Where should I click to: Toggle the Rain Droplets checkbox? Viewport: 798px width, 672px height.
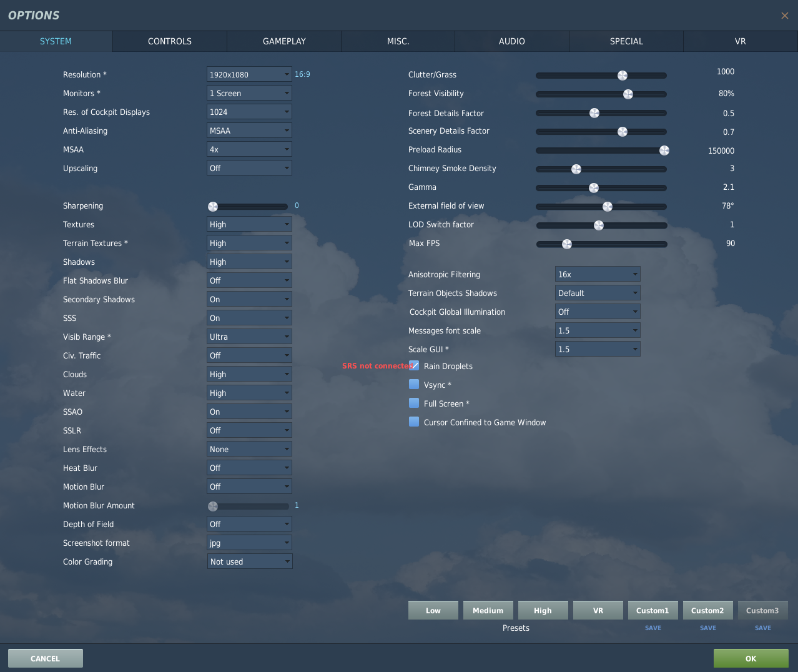pos(414,365)
